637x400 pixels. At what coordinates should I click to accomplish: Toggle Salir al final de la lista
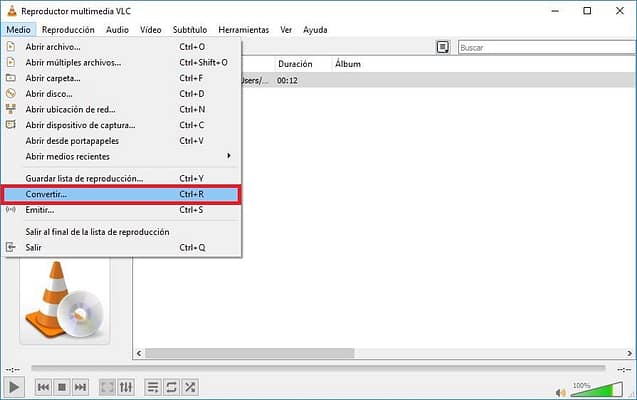click(121, 232)
